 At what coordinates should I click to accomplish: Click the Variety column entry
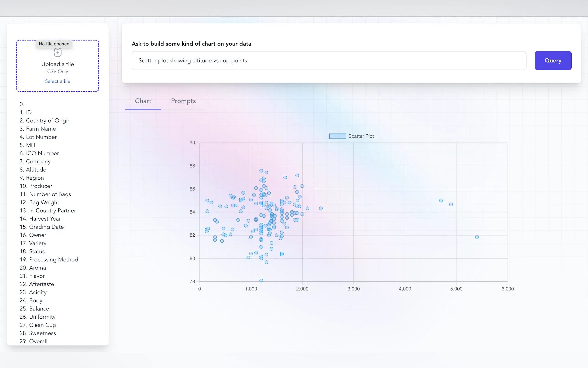38,243
